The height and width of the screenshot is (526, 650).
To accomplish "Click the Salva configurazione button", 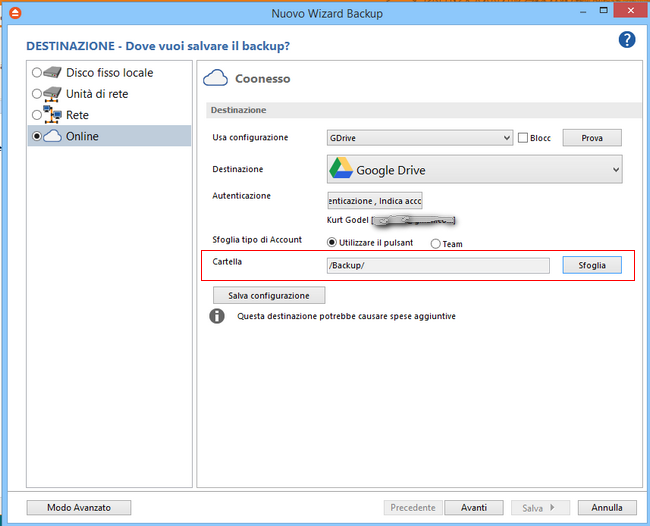I will [x=269, y=295].
